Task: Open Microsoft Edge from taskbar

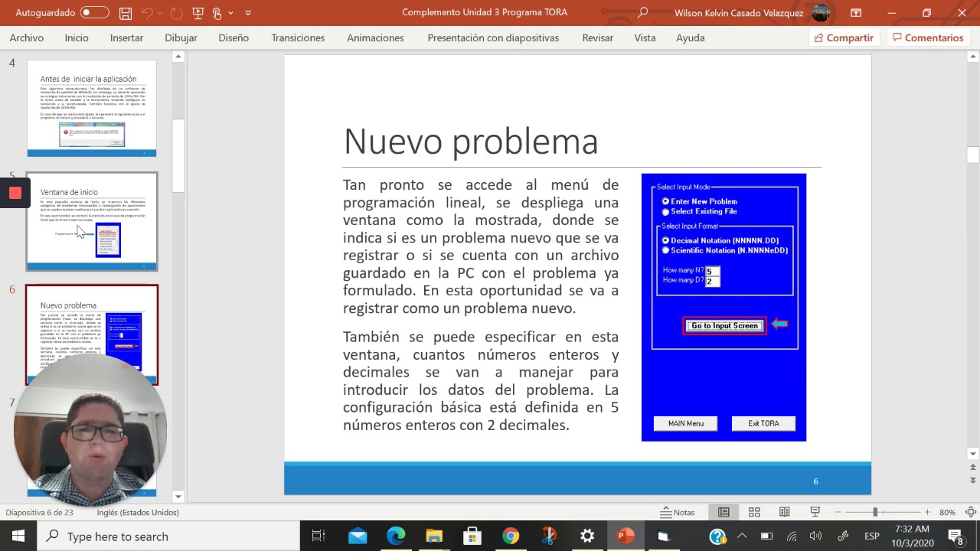Action: click(x=396, y=536)
